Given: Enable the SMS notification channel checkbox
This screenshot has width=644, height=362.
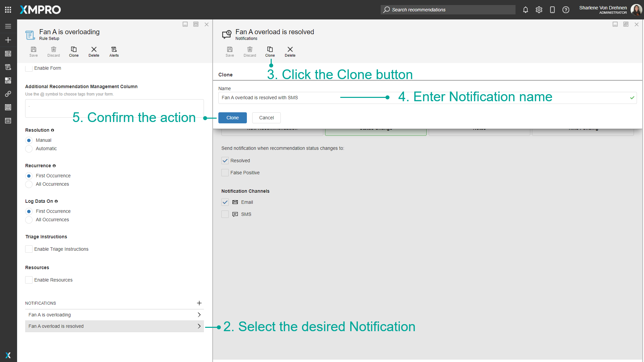Looking at the screenshot, I should point(225,214).
